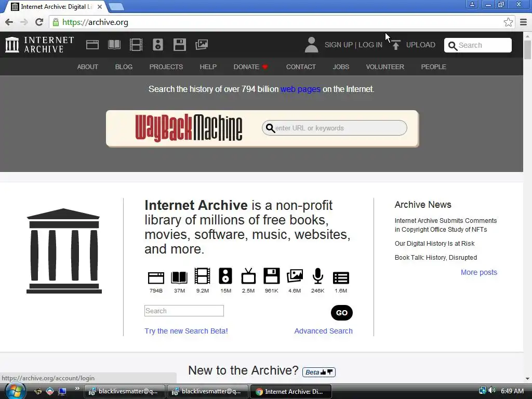Expand quick launch overflow chevron
Image resolution: width=532 pixels, height=399 pixels.
pyautogui.click(x=77, y=388)
